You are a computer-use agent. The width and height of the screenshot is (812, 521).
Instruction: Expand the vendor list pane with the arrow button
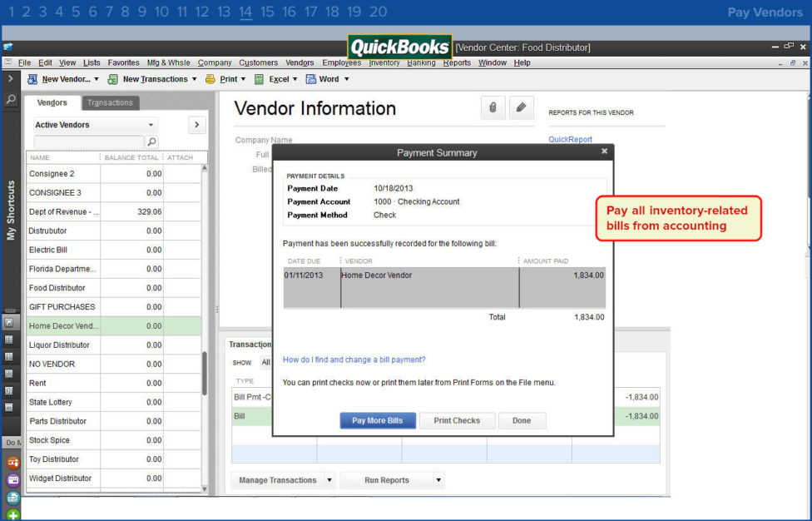pos(197,125)
